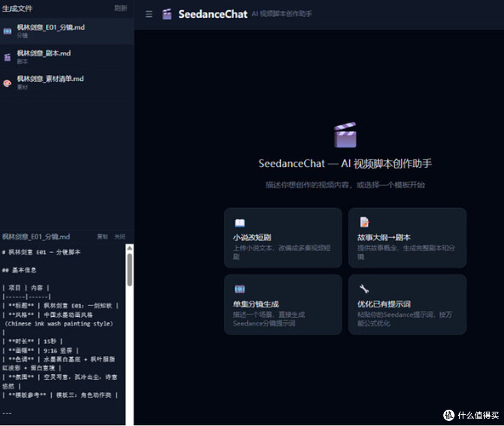Image resolution: width=504 pixels, height=426 pixels.
Task: Click the SeedanceChat clapperboard logo in the header
Action: pyautogui.click(x=167, y=14)
